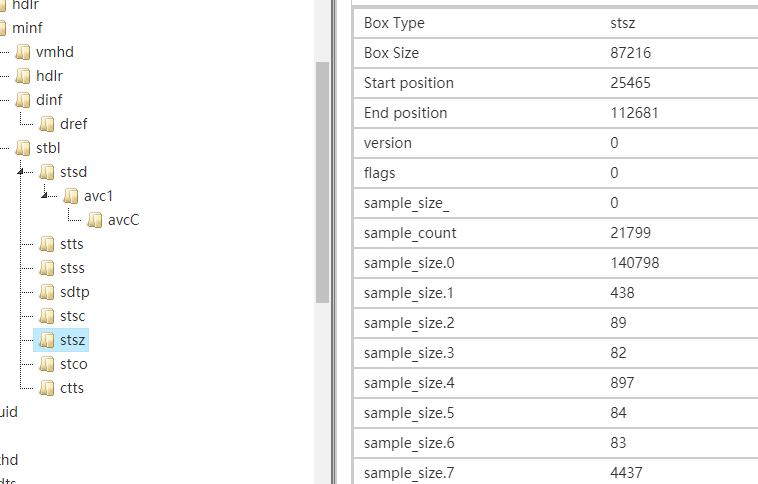The image size is (758, 484).
Task: Select the stsc tree item
Action: (x=72, y=316)
